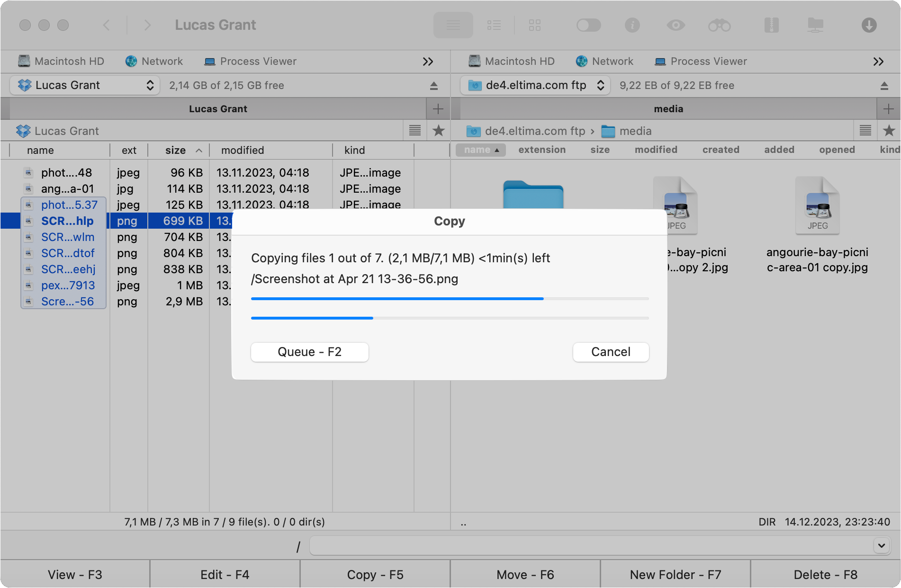901x588 pixels.
Task: Click the overall copy progress bar
Action: click(x=450, y=318)
